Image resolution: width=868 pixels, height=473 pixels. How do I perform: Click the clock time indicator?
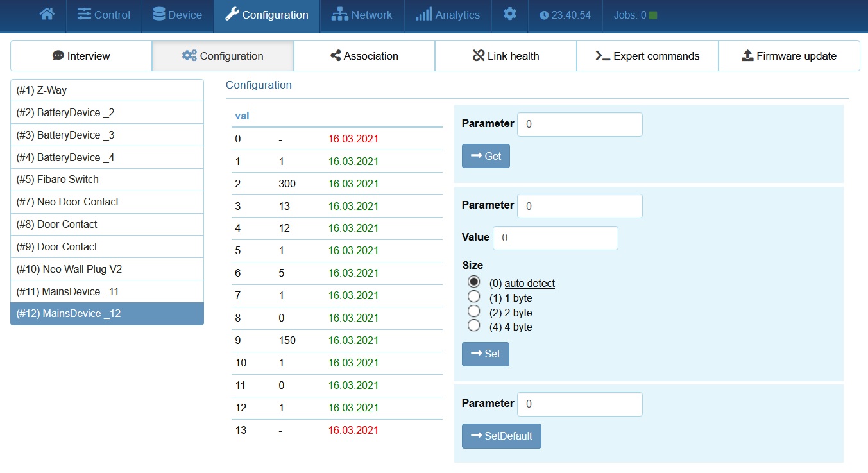(565, 15)
